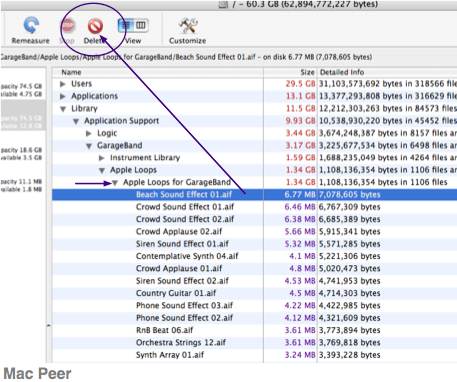Switch to the left View mode segment

tap(126, 25)
